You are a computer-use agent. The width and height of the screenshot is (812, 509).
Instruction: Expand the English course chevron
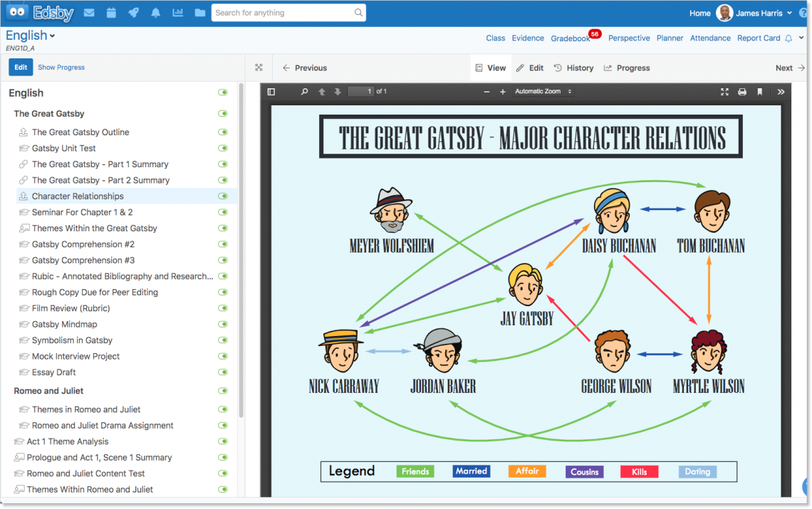(x=53, y=36)
